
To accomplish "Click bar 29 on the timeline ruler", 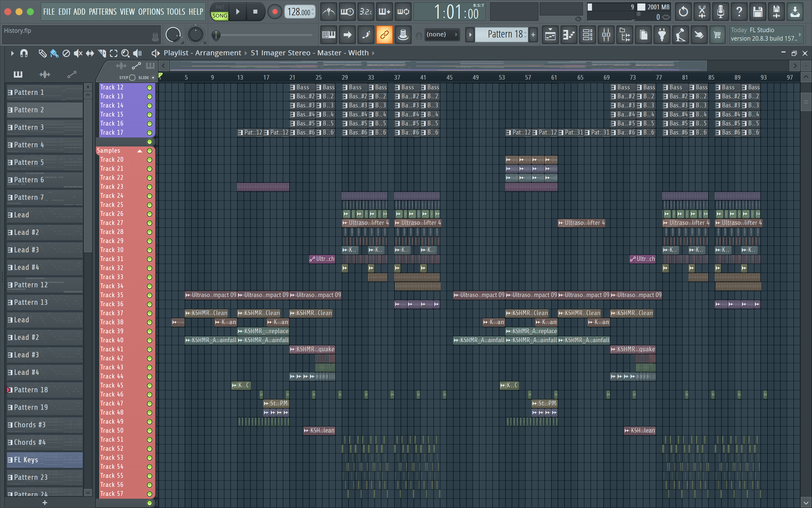I will 345,78.
